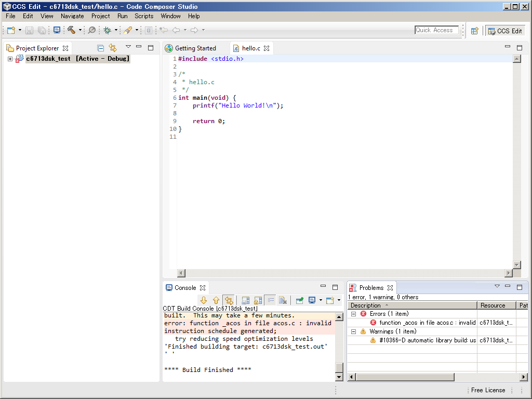
Task: Close the Project Explorer view
Action: [x=65, y=48]
